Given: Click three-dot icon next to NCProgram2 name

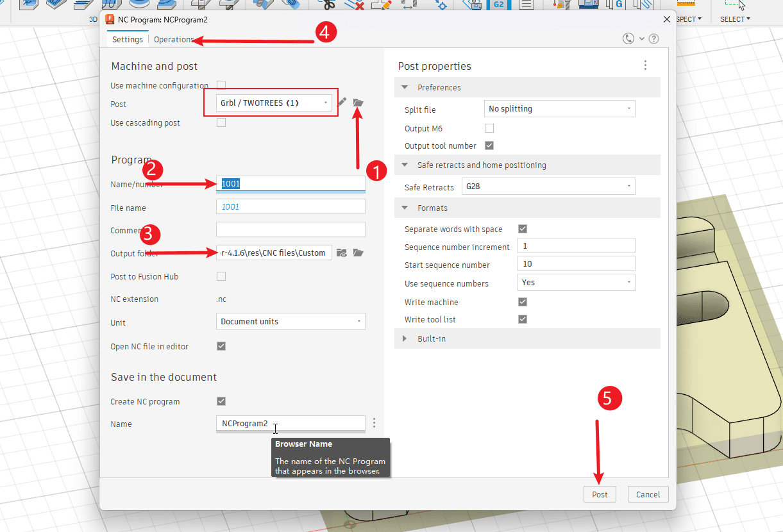Looking at the screenshot, I should pyautogui.click(x=374, y=424).
